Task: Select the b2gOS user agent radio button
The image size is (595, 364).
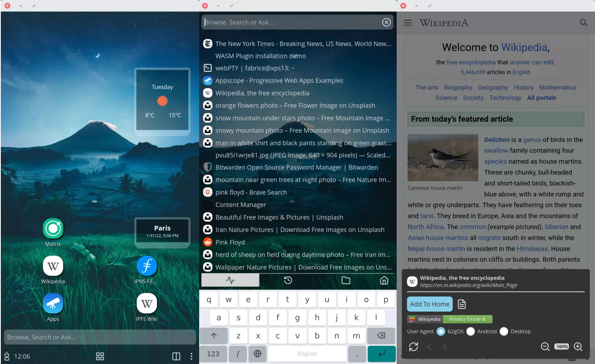Action: [x=441, y=331]
